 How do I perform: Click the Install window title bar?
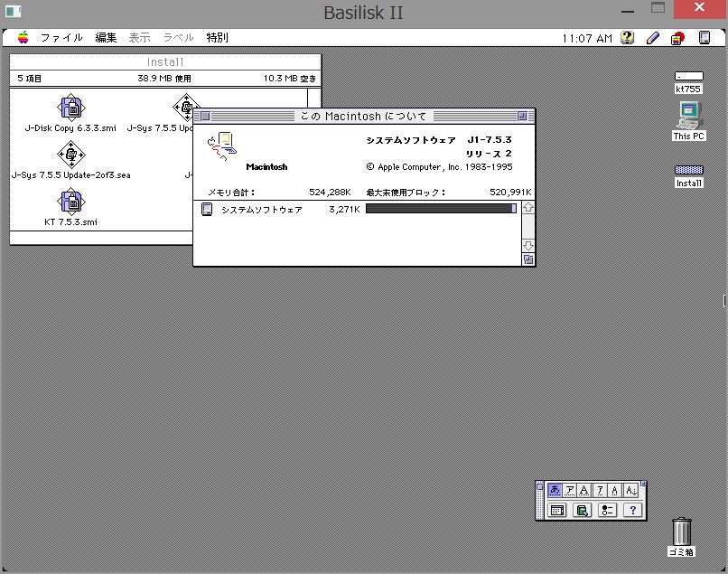pos(165,61)
